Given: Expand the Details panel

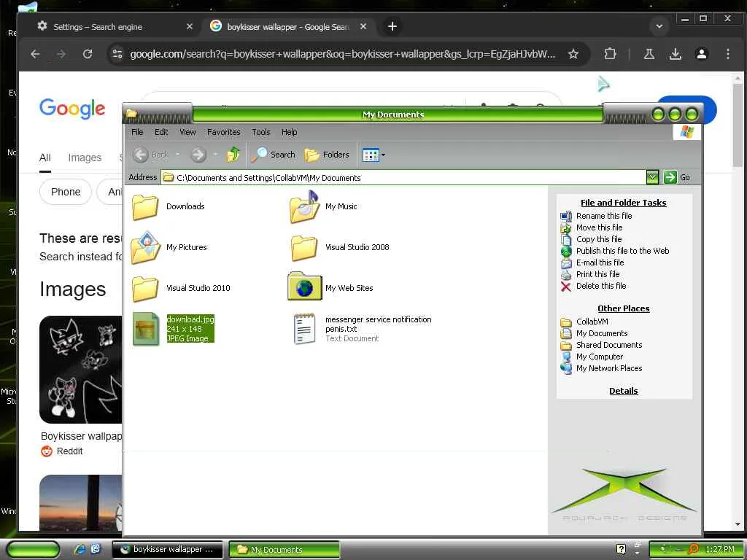Looking at the screenshot, I should pos(623,391).
